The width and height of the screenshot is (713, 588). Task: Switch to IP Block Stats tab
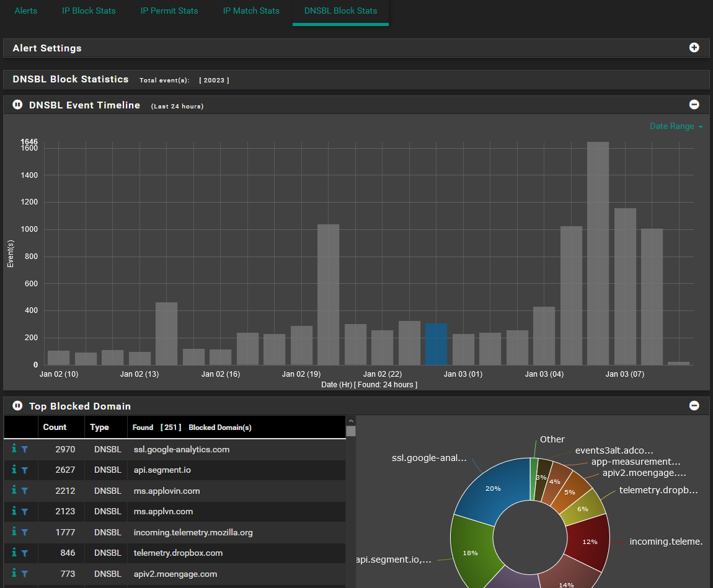89,11
